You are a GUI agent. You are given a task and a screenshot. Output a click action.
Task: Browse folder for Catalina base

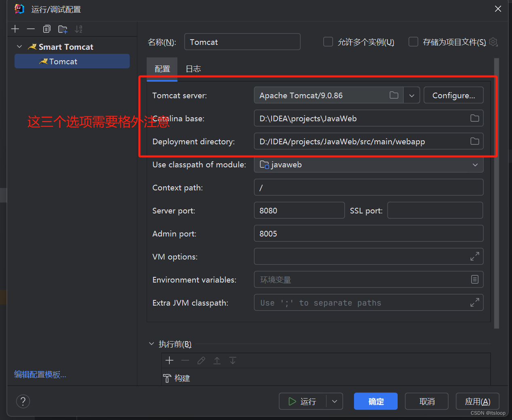click(x=475, y=118)
